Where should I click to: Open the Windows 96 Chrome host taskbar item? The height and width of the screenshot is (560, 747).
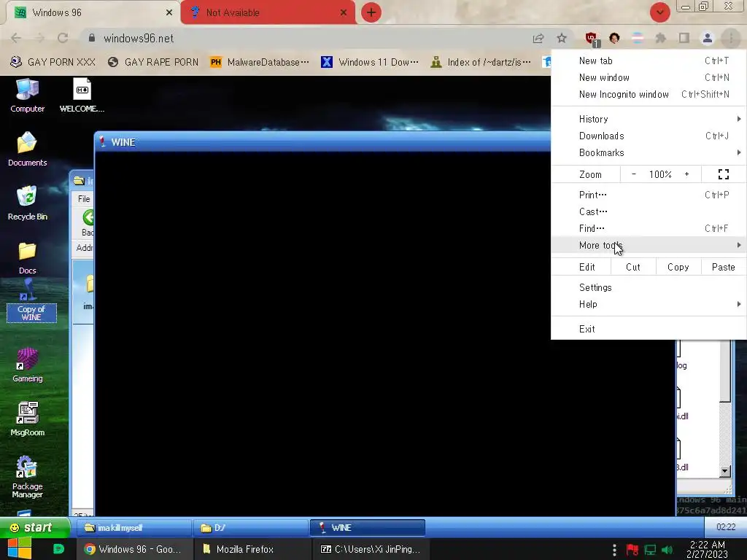(x=135, y=549)
